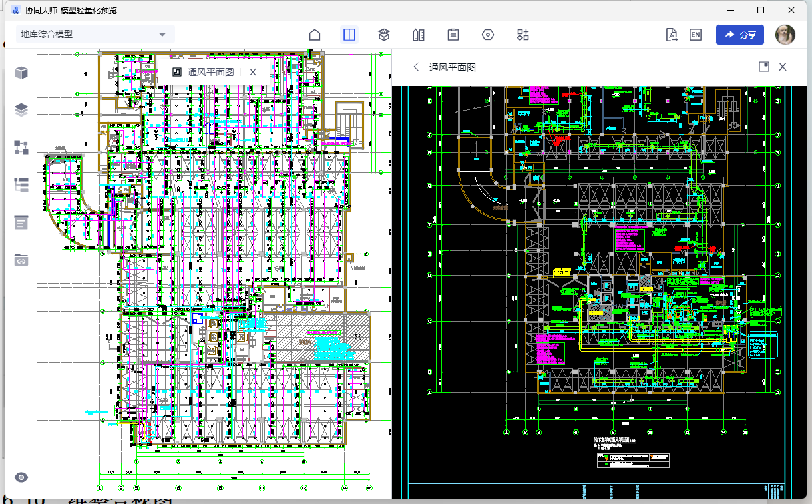The width and height of the screenshot is (812, 504).
Task: Open the grid apps icon in toolbar
Action: [x=523, y=35]
